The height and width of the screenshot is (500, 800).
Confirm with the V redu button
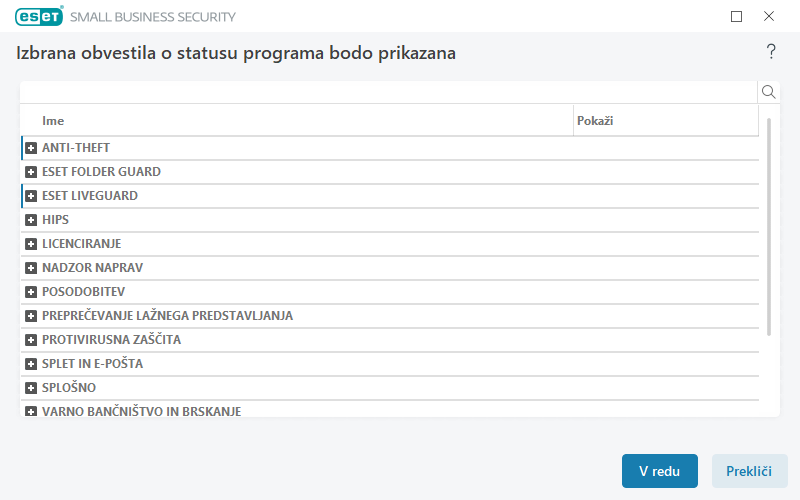pyautogui.click(x=659, y=471)
